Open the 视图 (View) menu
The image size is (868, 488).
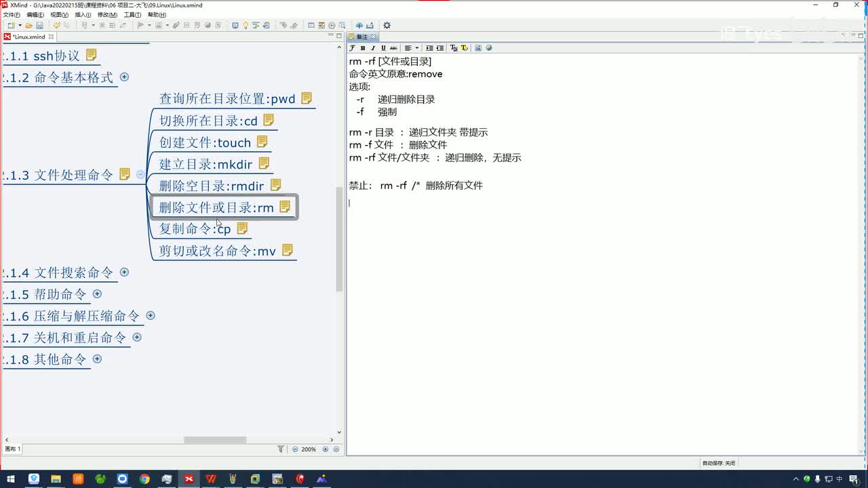pos(60,14)
